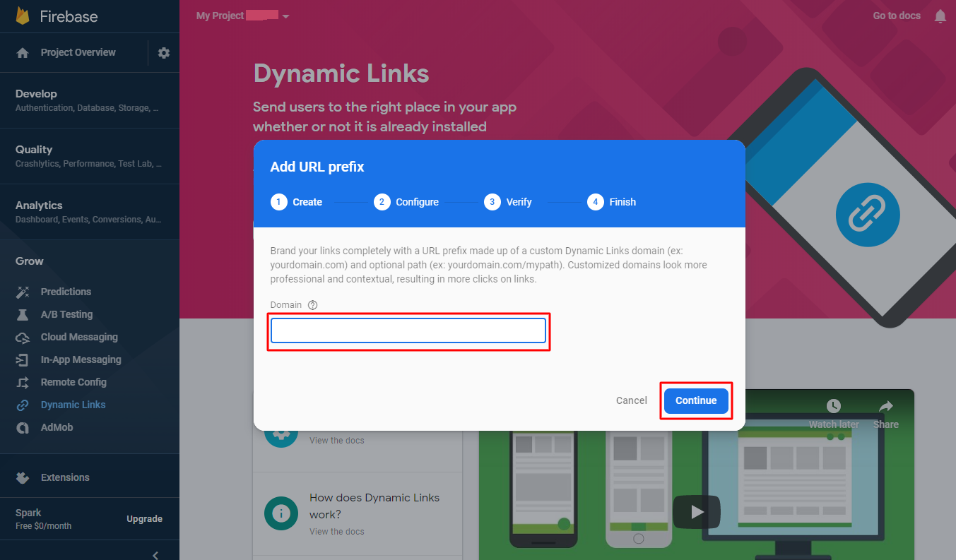
Task: Click the Watch later clock icon
Action: coord(834,406)
